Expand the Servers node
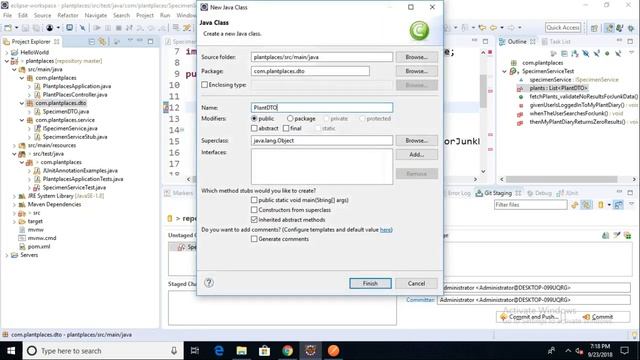The image size is (640, 360). tap(7, 255)
